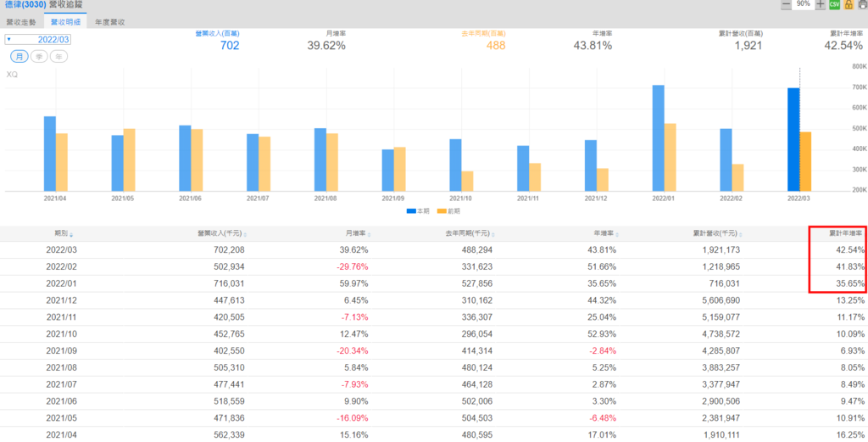Click the summary 累計營收 value 1,921
This screenshot has height=442, width=868.
(x=748, y=46)
